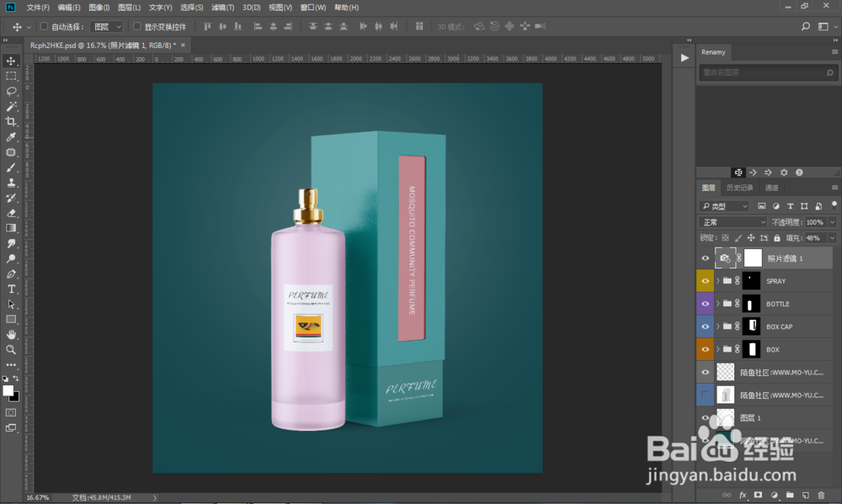Swap foreground and background colors
This screenshot has width=842, height=504.
15,379
